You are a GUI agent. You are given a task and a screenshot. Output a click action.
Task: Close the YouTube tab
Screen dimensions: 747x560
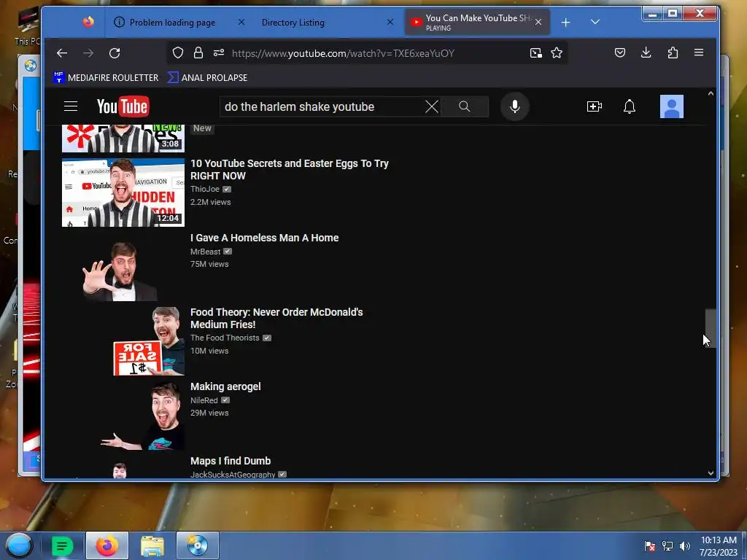tap(538, 22)
